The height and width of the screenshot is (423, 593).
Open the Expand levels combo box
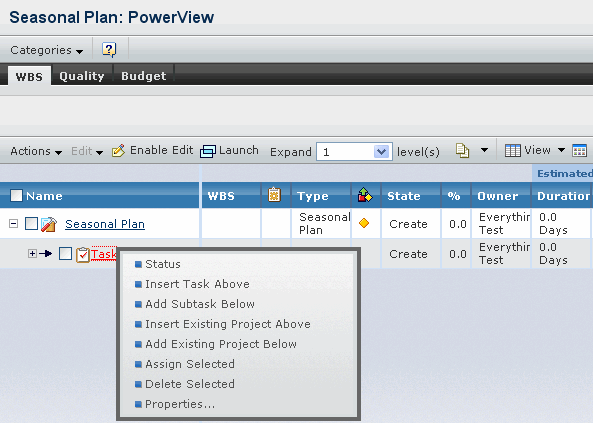[354, 152]
